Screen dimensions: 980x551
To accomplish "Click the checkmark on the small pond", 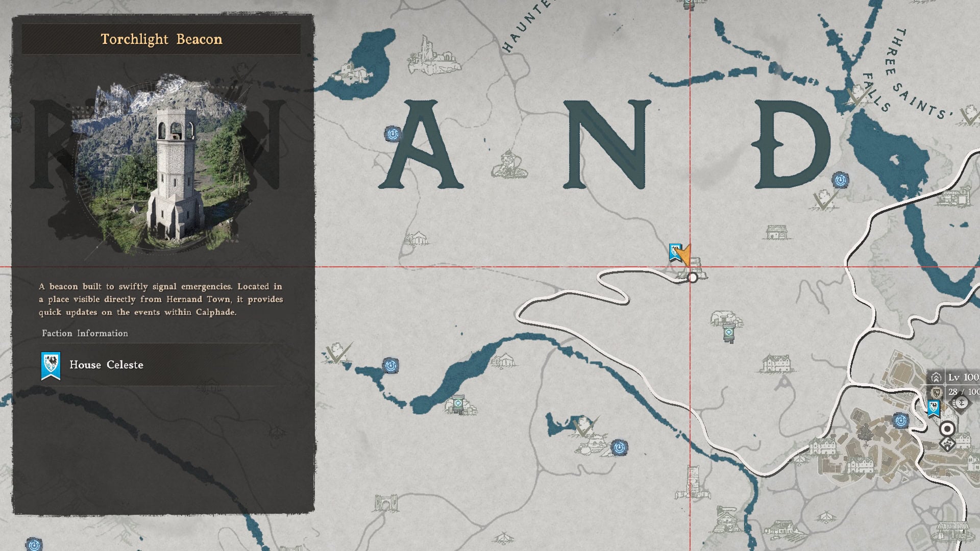I will point(585,427).
